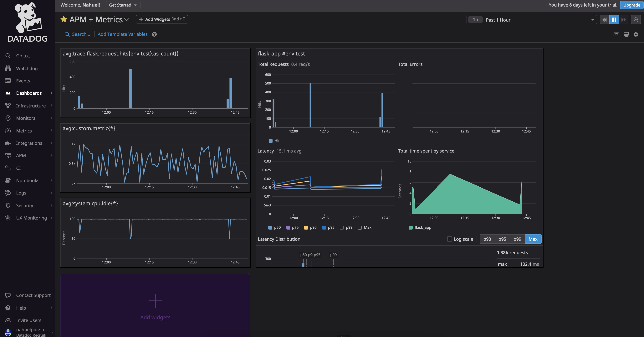This screenshot has height=337, width=644.
Task: Click Add Template Variables link
Action: (122, 34)
